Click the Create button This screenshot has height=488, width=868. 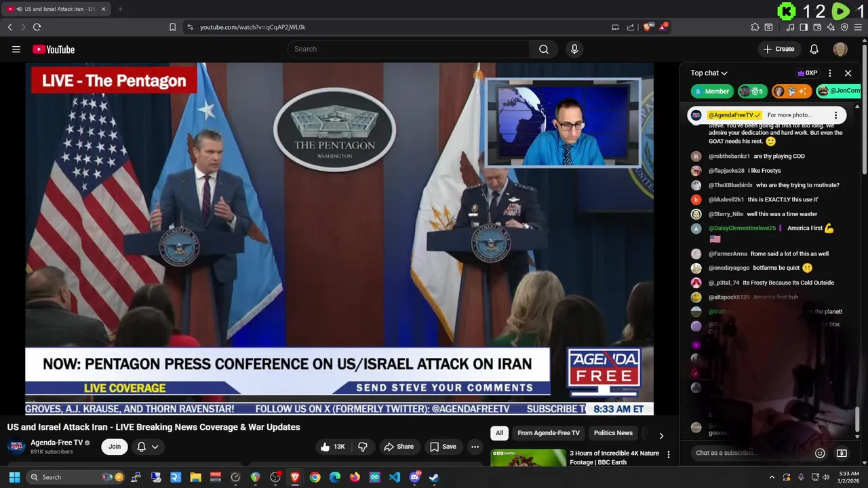(778, 49)
